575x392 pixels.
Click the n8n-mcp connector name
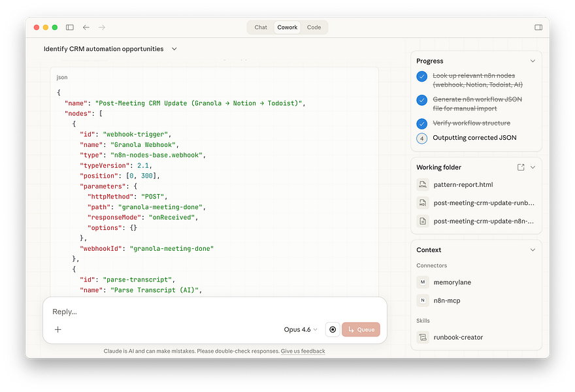(447, 301)
